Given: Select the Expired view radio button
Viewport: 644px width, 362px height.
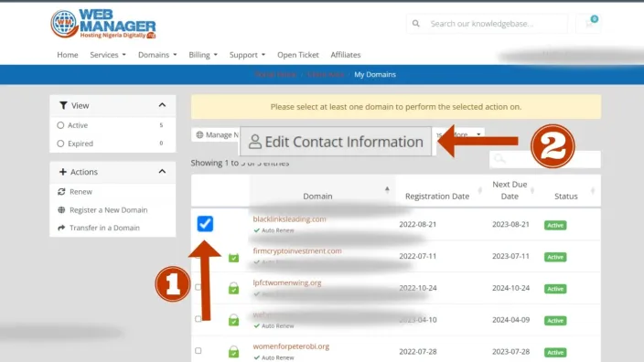Looking at the screenshot, I should pos(60,144).
